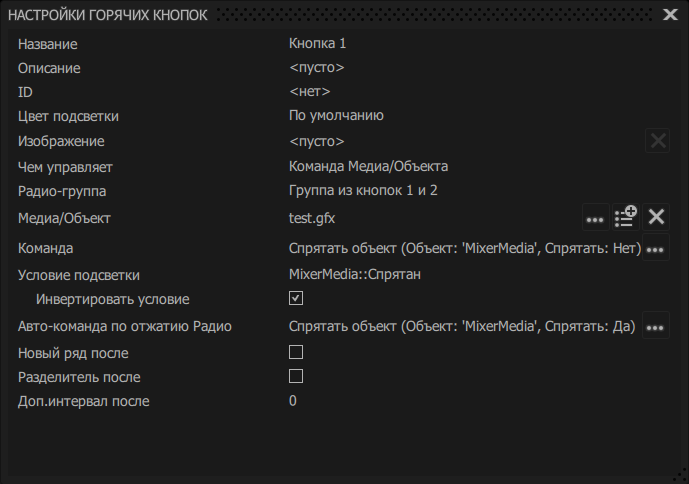This screenshot has height=484, width=689.
Task: Click the empty Описание value field
Action: tap(317, 68)
